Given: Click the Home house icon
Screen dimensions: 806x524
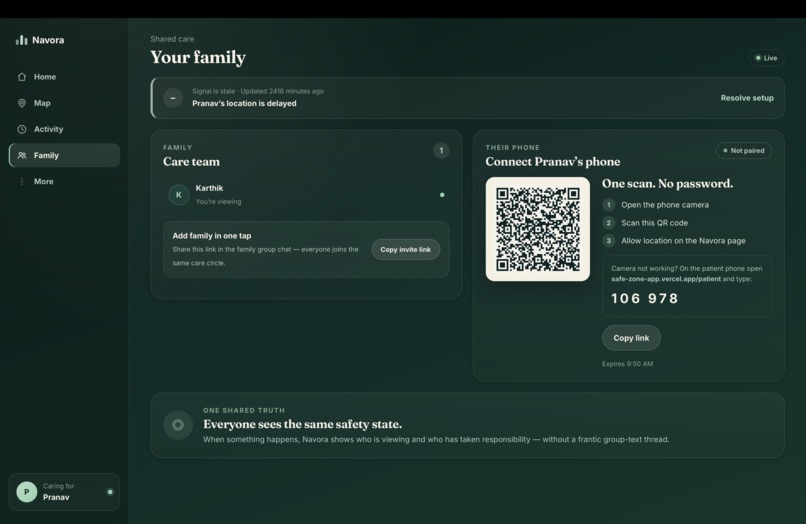Looking at the screenshot, I should coord(22,77).
